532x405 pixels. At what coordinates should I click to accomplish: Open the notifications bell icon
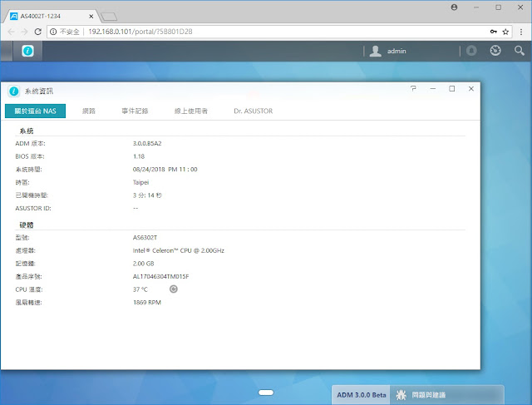click(471, 51)
